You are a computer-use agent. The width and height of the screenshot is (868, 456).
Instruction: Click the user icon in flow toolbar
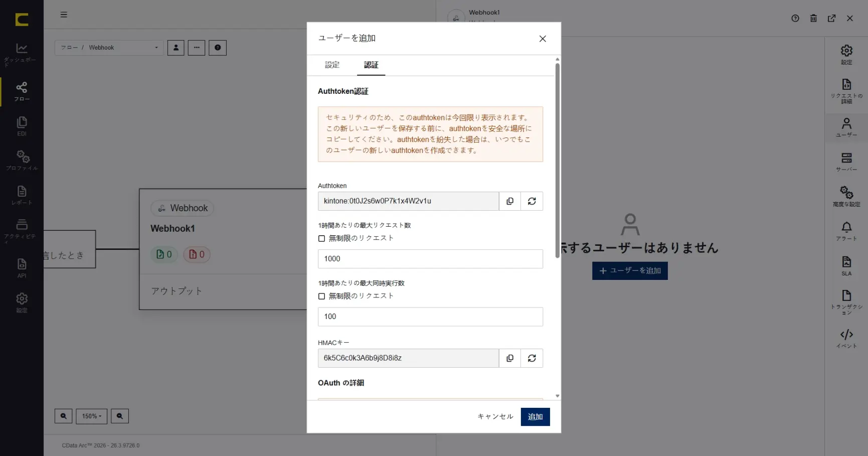[x=176, y=48]
